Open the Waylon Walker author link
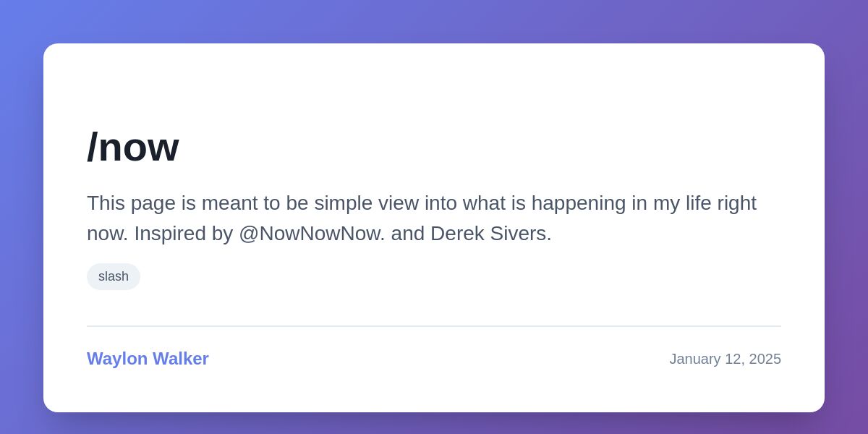868x434 pixels. point(148,359)
